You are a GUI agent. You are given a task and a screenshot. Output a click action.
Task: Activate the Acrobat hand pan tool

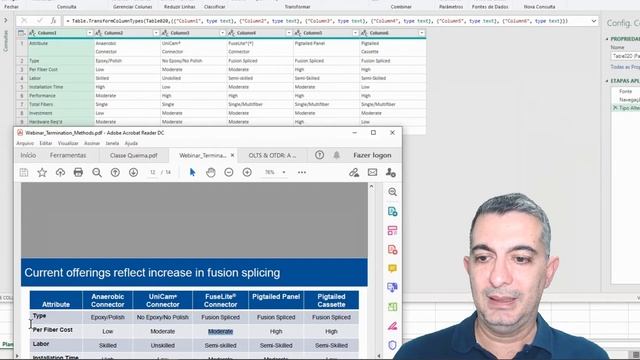pyautogui.click(x=211, y=173)
